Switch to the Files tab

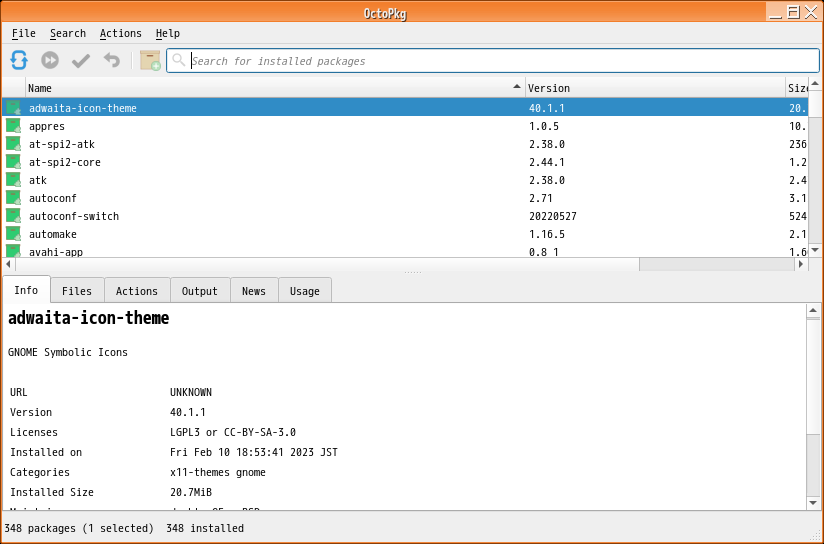point(77,291)
